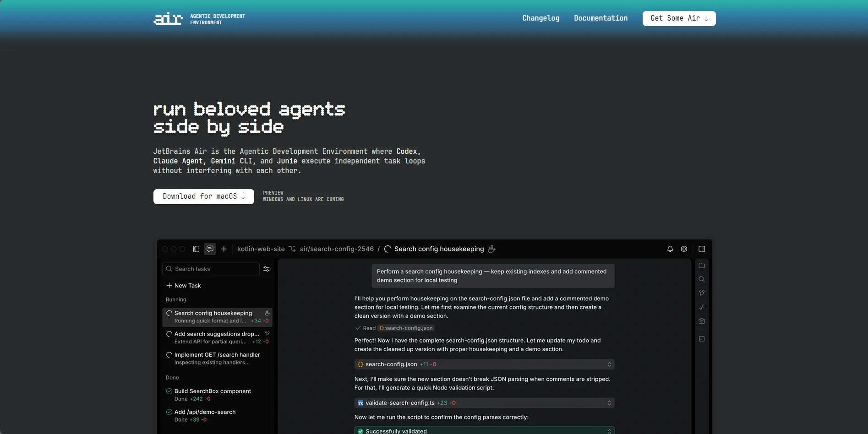Toggle the right sidebar panel icon

[x=702, y=249]
